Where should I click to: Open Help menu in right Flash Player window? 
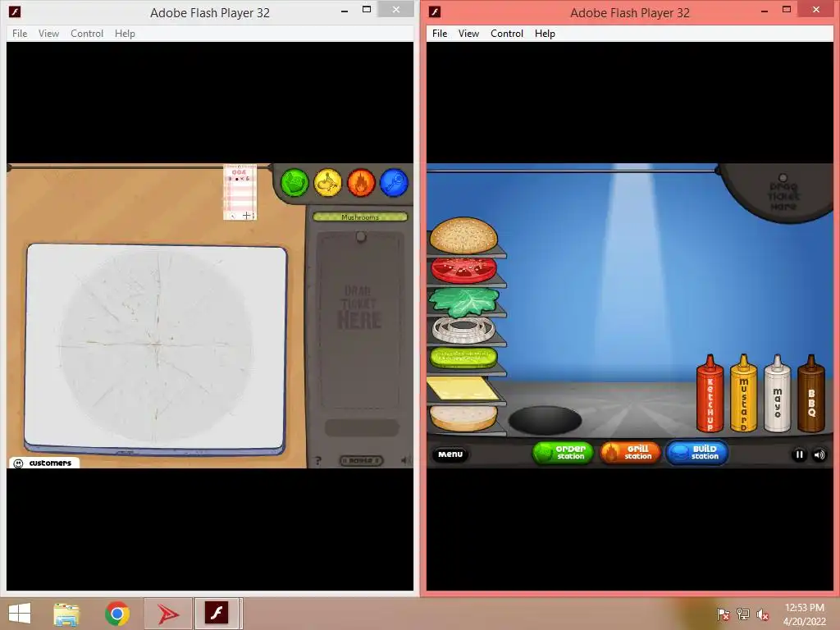(x=545, y=33)
